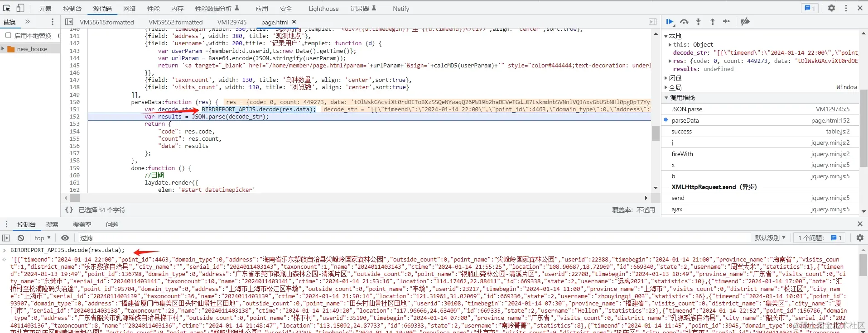The image size is (868, 333).
Task: Toggle the file navigator sidebar
Action: pos(69,22)
